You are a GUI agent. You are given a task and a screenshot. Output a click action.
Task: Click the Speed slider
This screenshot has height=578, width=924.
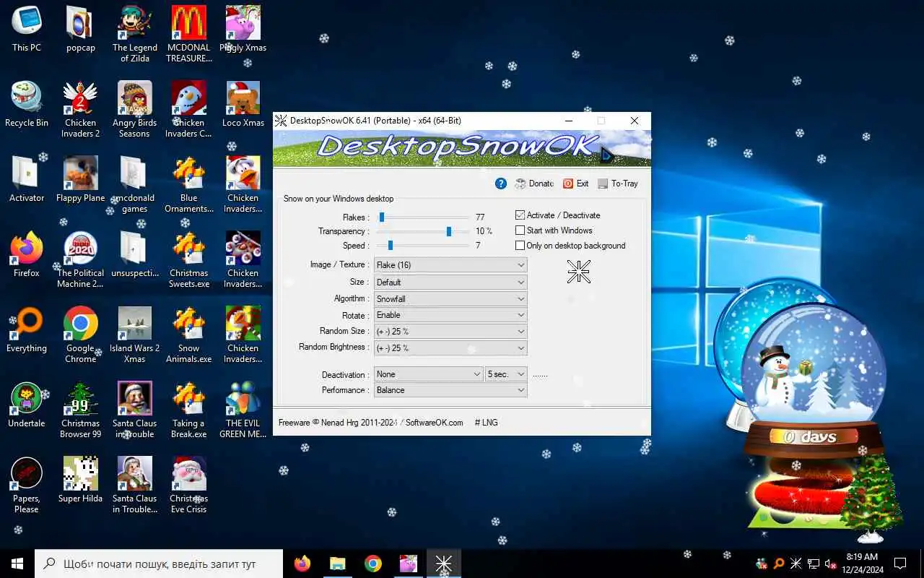(424, 246)
